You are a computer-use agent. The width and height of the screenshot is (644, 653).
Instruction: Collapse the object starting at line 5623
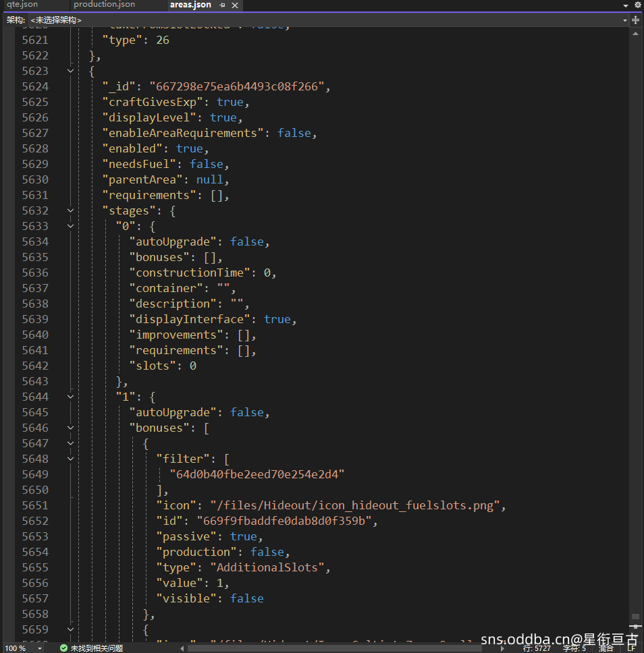[x=71, y=71]
